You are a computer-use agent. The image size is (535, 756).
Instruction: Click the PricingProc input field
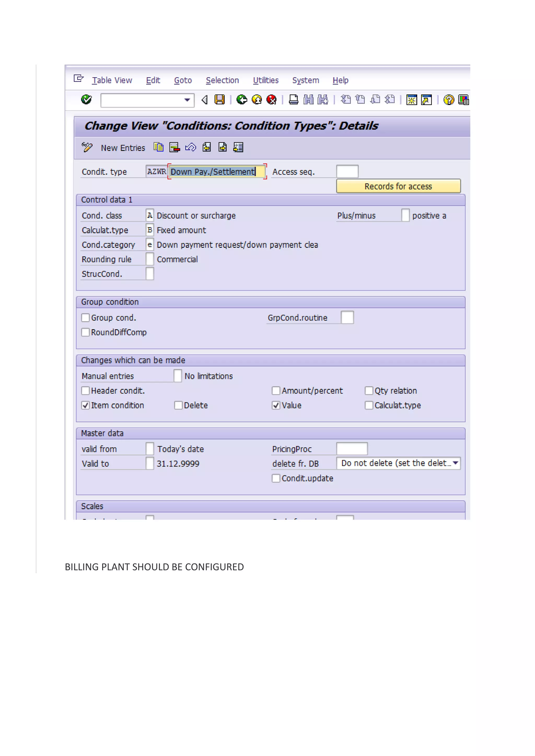pos(352,449)
